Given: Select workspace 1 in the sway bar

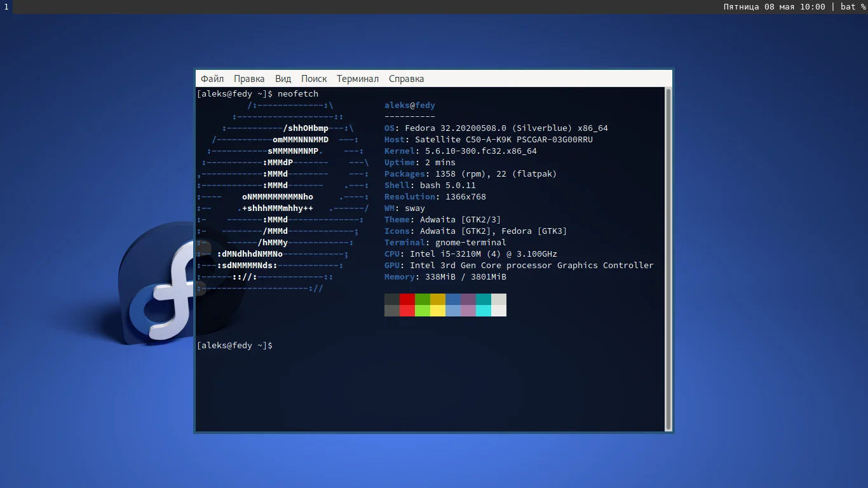Looking at the screenshot, I should [6, 7].
